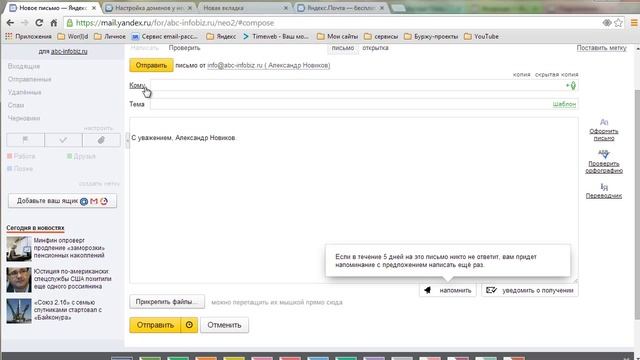This screenshot has height=360, width=640.
Task: Click настроить folders settings link
Action: point(98,128)
